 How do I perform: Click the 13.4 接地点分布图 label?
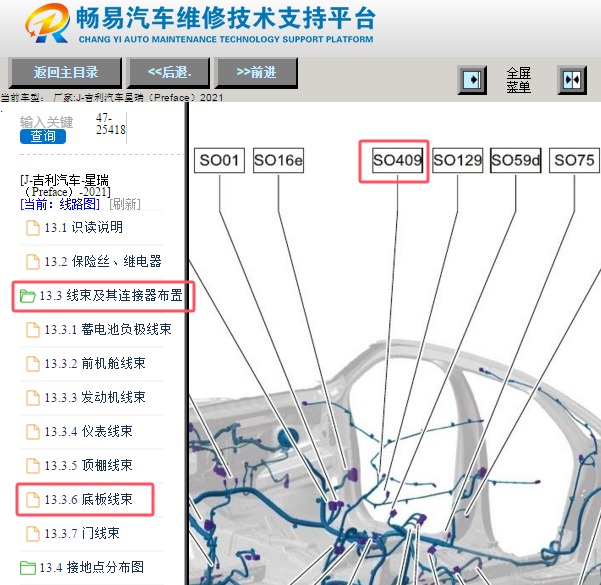pyautogui.click(x=92, y=567)
